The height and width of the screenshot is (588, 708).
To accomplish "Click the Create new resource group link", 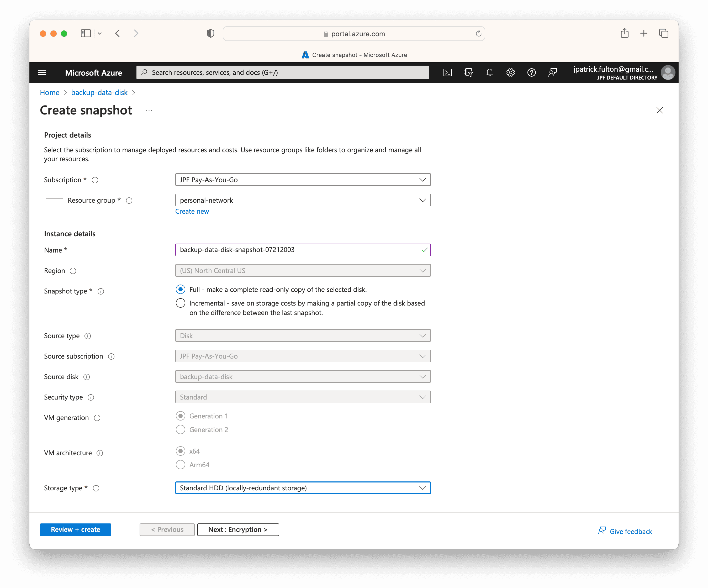I will [x=192, y=211].
